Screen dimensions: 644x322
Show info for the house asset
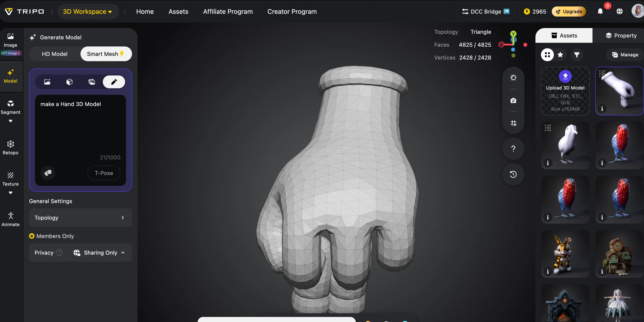pyautogui.click(x=602, y=271)
